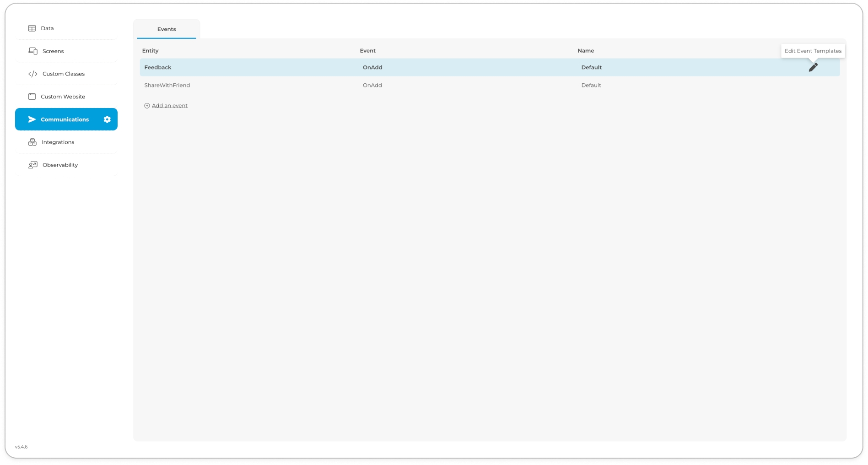Edit Feedback event templates with pencil icon
The image size is (868, 465).
(813, 67)
